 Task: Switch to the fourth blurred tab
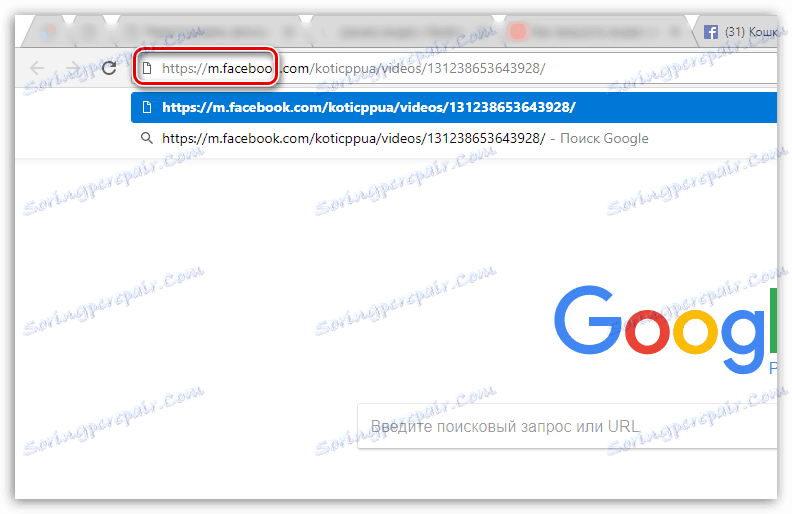pyautogui.click(x=404, y=32)
